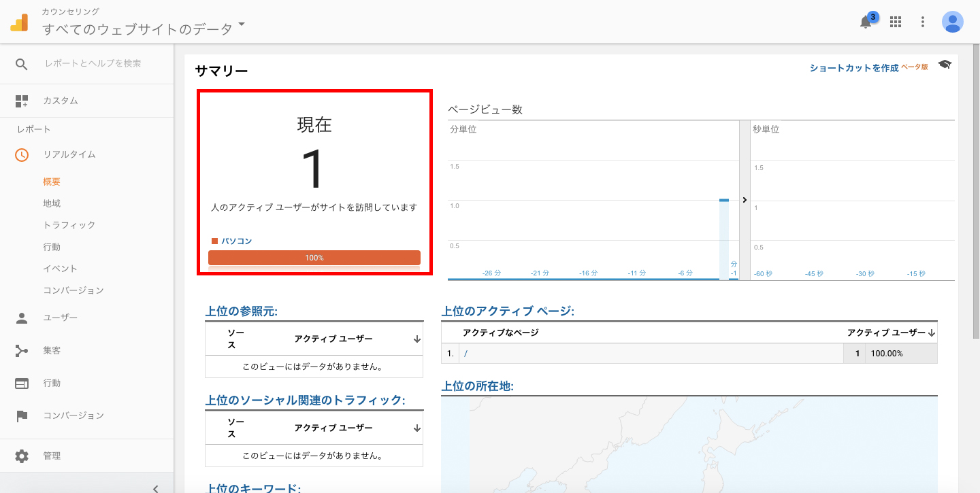Sort active pages by アクティブ ユーザー arrow
The image size is (980, 493).
[932, 333]
